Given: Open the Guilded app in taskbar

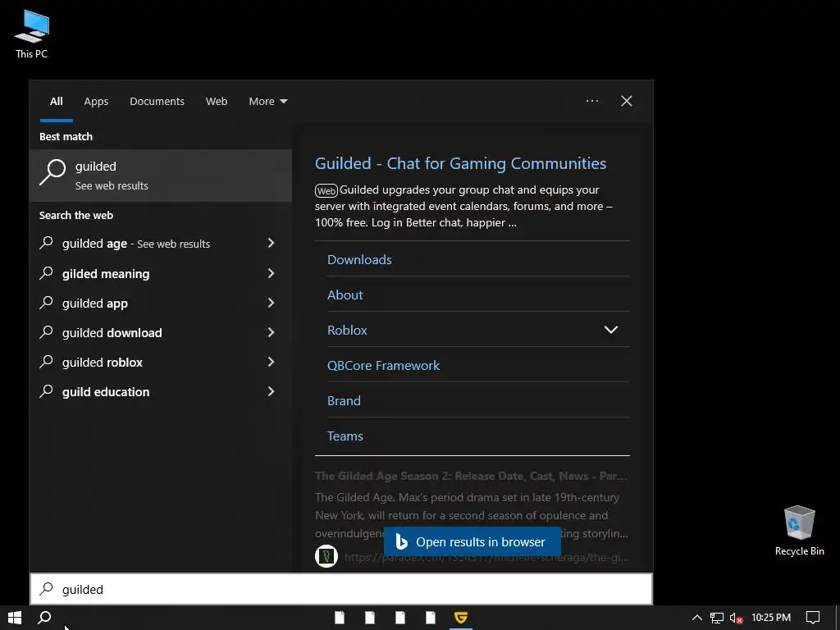Looking at the screenshot, I should click(x=461, y=618).
